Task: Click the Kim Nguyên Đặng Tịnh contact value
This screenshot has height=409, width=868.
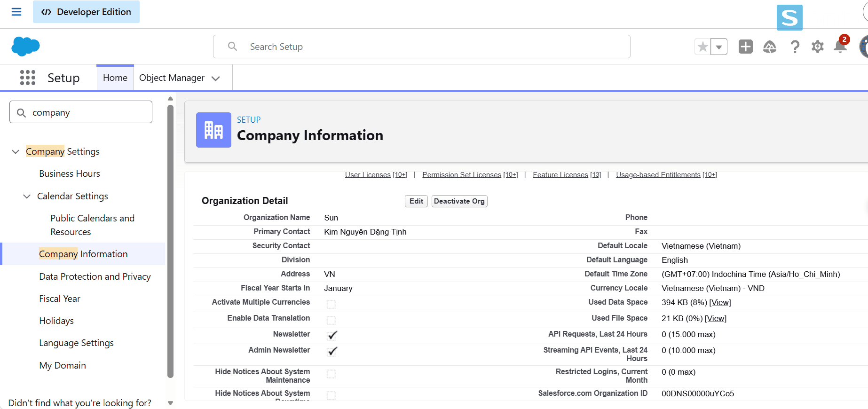Action: click(x=365, y=232)
